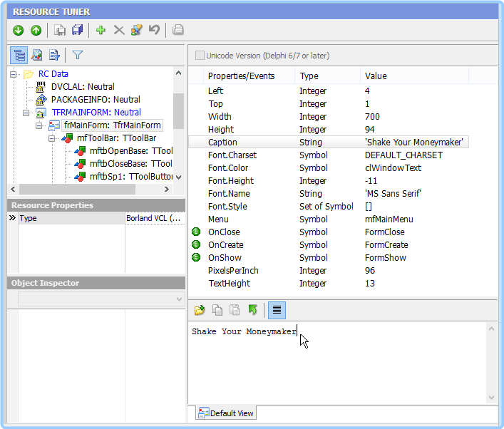Collapse the TFRMAINFORM tree node
The image size is (504, 429).
tap(26, 113)
